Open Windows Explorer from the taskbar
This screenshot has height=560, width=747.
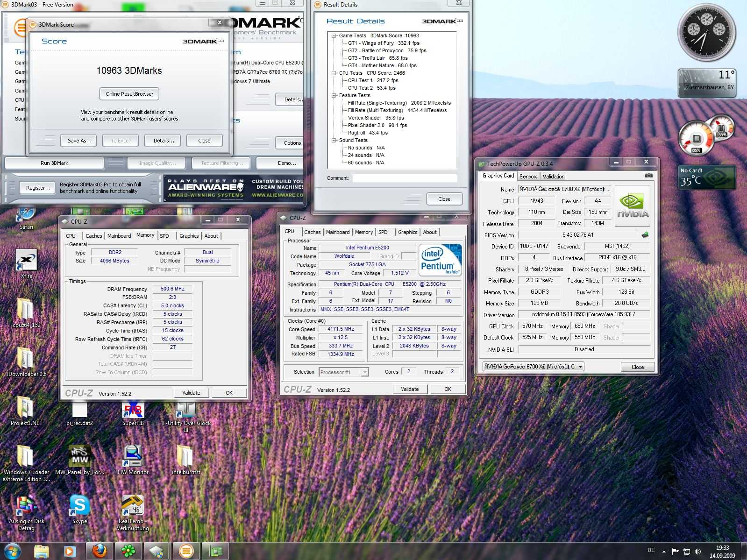pos(41,551)
